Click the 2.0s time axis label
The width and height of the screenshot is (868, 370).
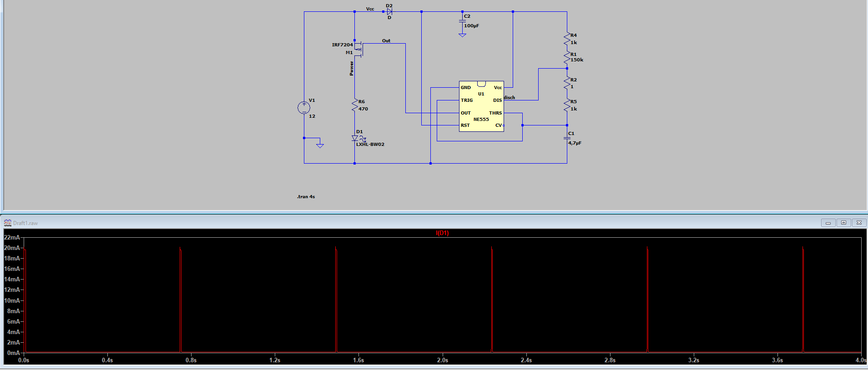(443, 360)
